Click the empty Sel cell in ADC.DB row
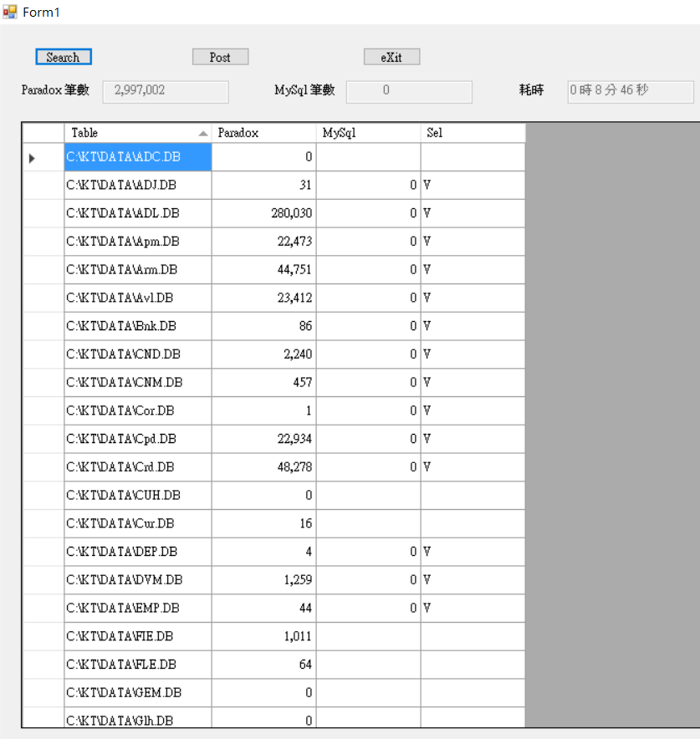 (x=473, y=157)
